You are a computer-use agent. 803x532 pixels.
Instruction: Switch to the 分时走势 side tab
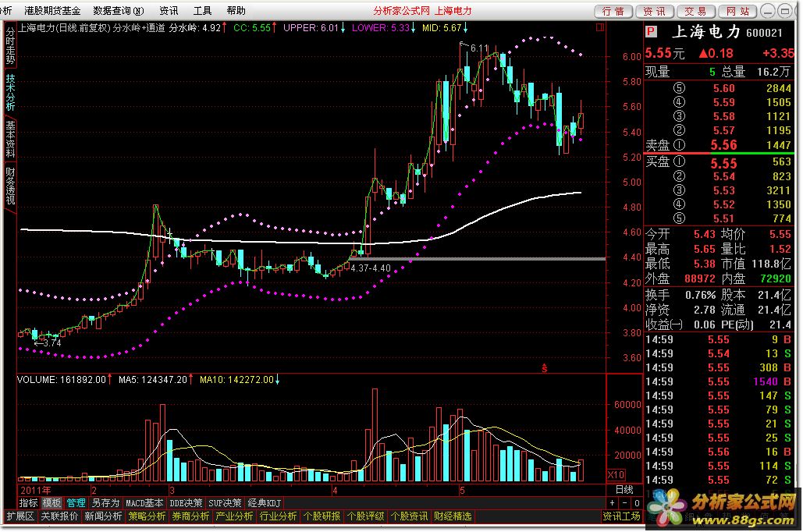(x=10, y=45)
